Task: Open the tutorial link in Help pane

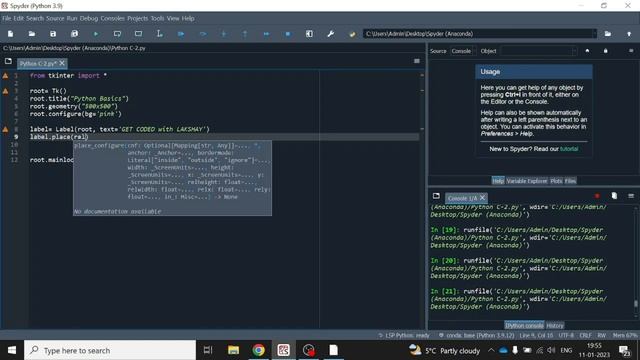Action: (x=569, y=149)
